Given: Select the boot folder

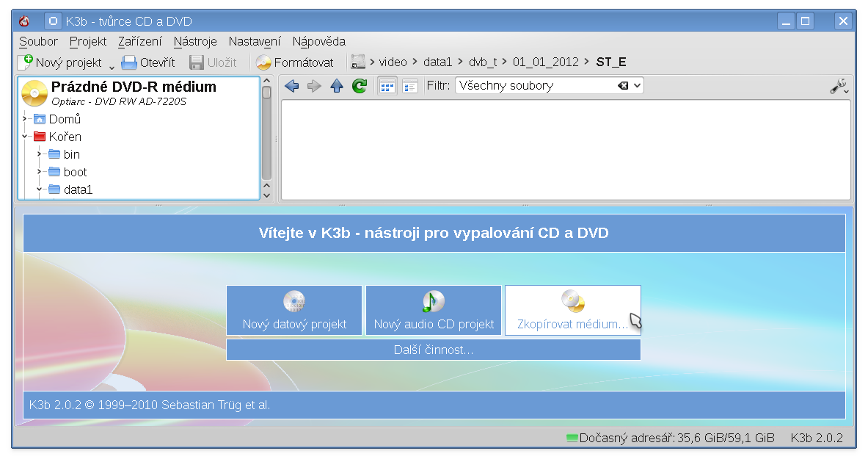Looking at the screenshot, I should pyautogui.click(x=68, y=173).
